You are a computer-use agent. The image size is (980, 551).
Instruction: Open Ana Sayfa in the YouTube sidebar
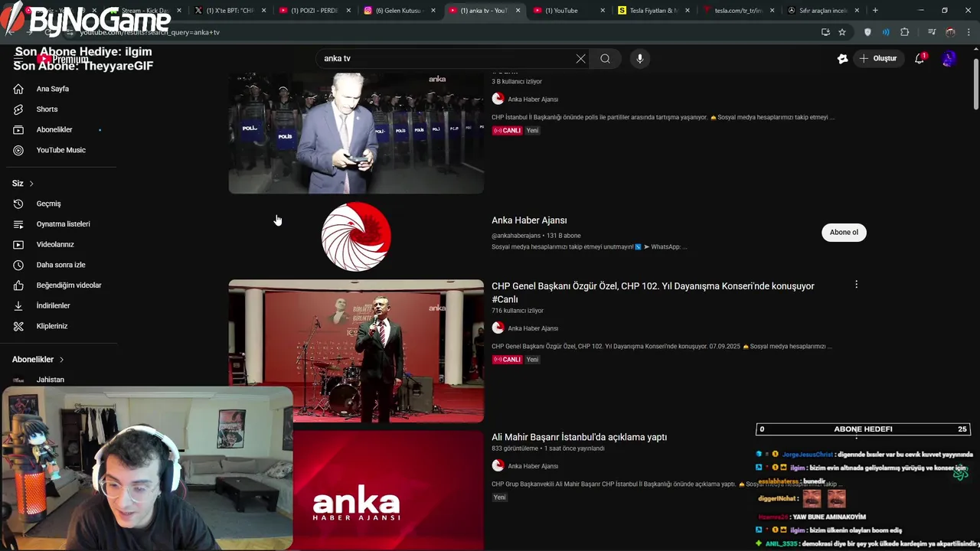pos(52,89)
